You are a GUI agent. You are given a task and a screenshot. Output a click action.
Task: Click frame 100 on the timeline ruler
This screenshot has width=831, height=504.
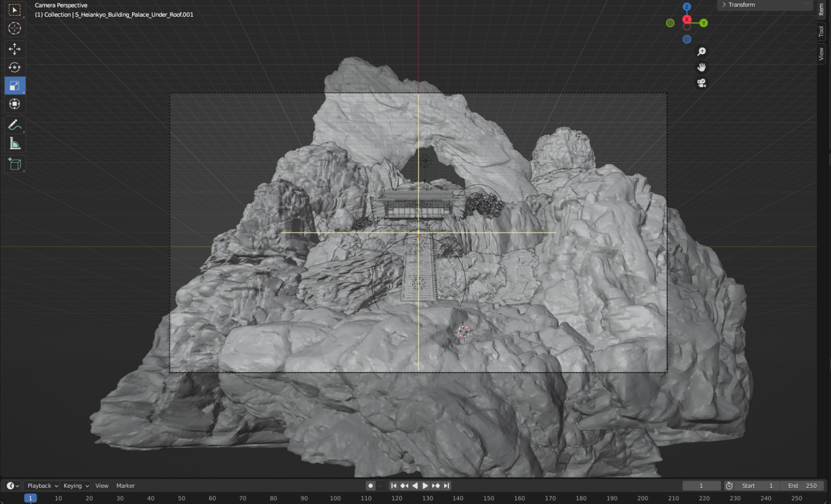(x=335, y=498)
